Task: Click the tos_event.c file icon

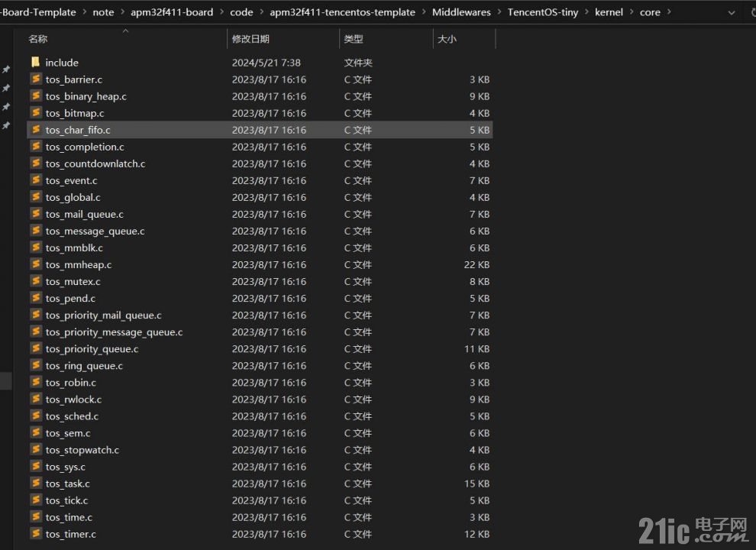Action: coord(36,180)
